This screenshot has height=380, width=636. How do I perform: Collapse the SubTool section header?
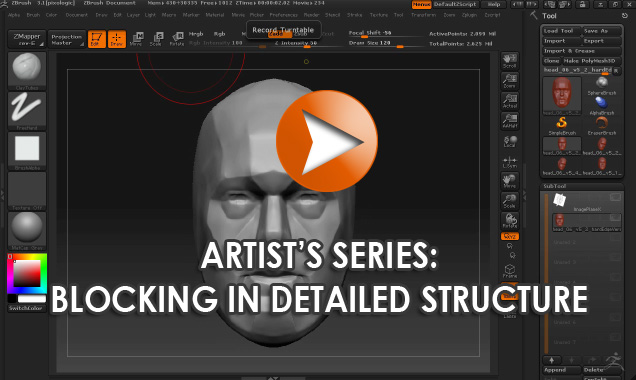(582, 186)
